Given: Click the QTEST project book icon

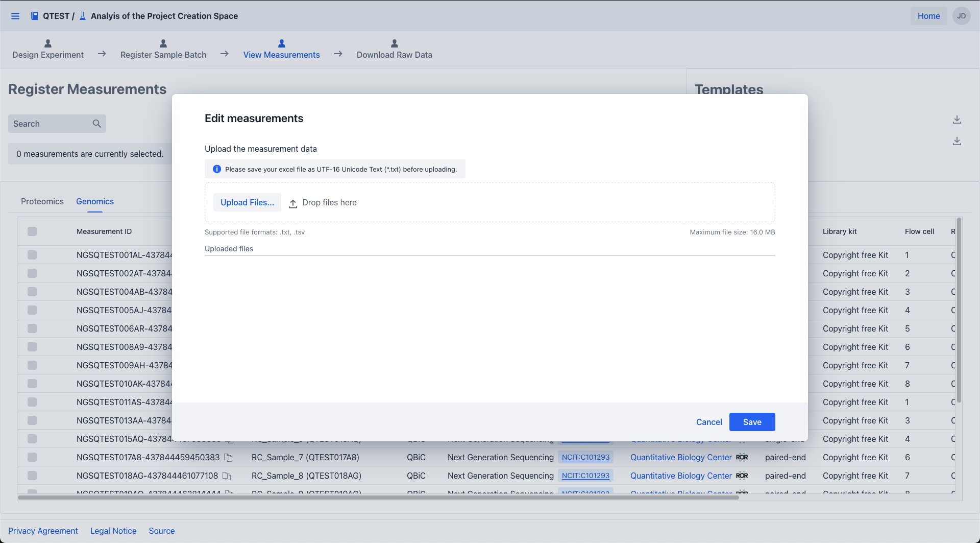Looking at the screenshot, I should click(35, 16).
